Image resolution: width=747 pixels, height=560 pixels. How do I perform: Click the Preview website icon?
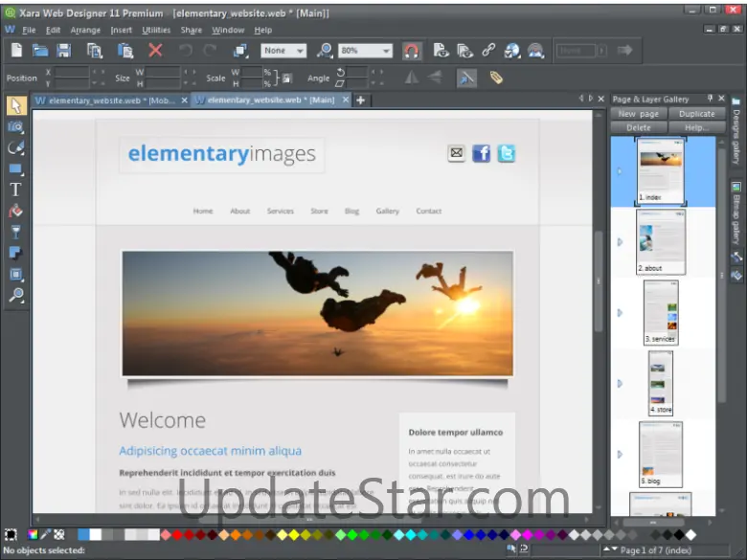pos(464,50)
